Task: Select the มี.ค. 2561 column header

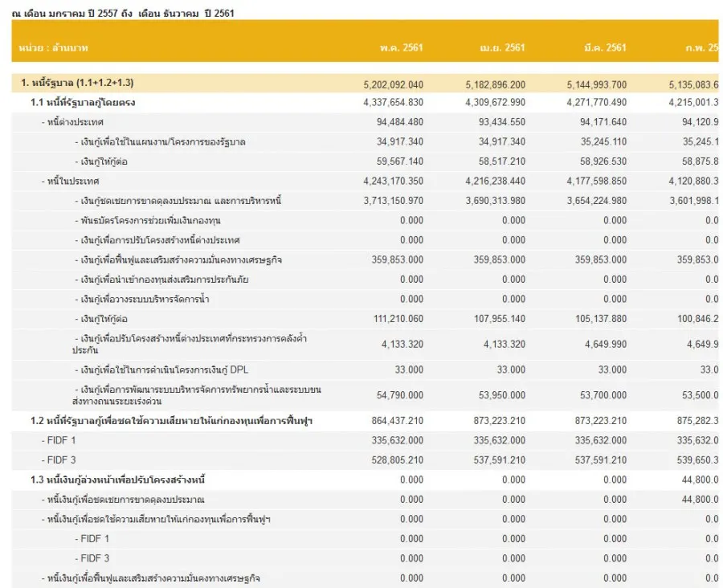Action: point(605,47)
